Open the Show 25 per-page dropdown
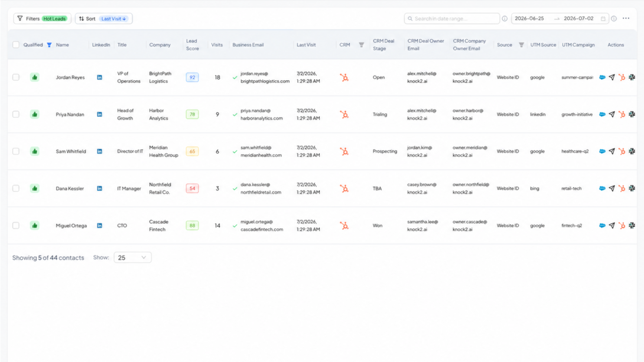The height and width of the screenshot is (362, 644). click(x=133, y=258)
